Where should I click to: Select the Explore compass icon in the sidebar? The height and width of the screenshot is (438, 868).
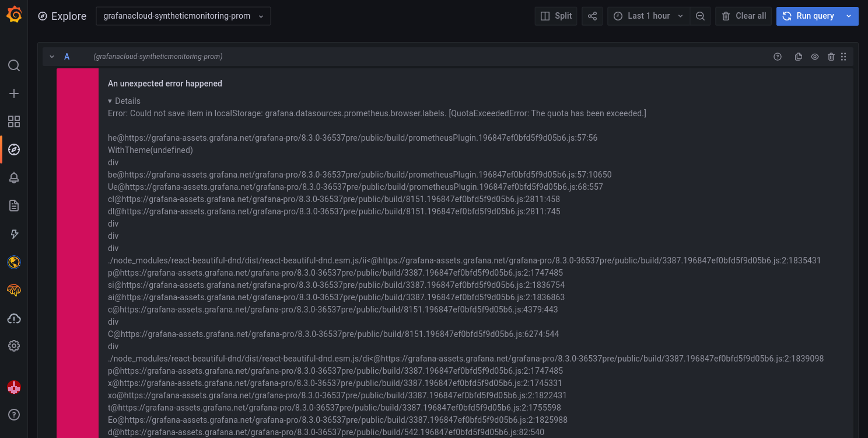click(14, 150)
